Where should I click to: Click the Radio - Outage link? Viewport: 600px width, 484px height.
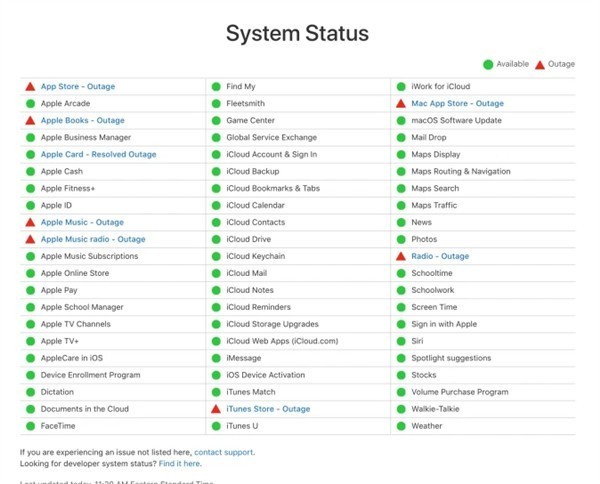click(440, 257)
